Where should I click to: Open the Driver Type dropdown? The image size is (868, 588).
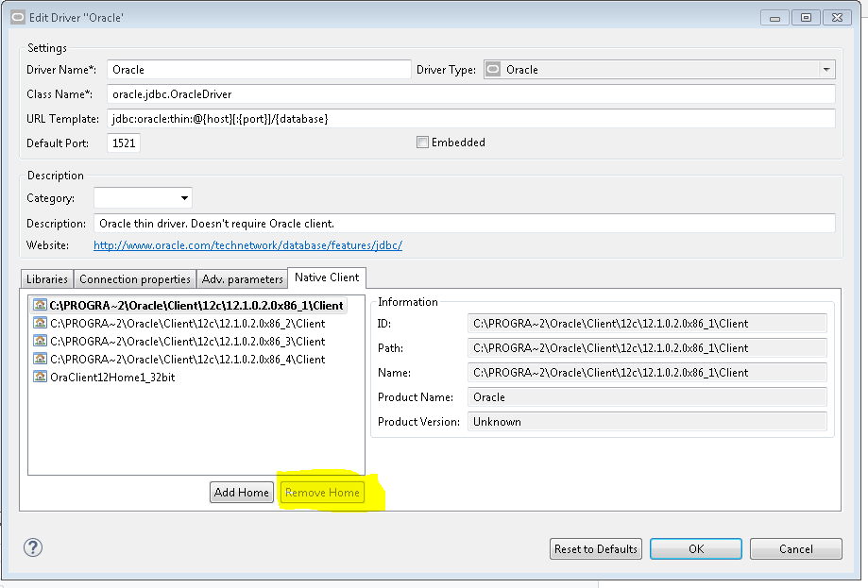(825, 70)
